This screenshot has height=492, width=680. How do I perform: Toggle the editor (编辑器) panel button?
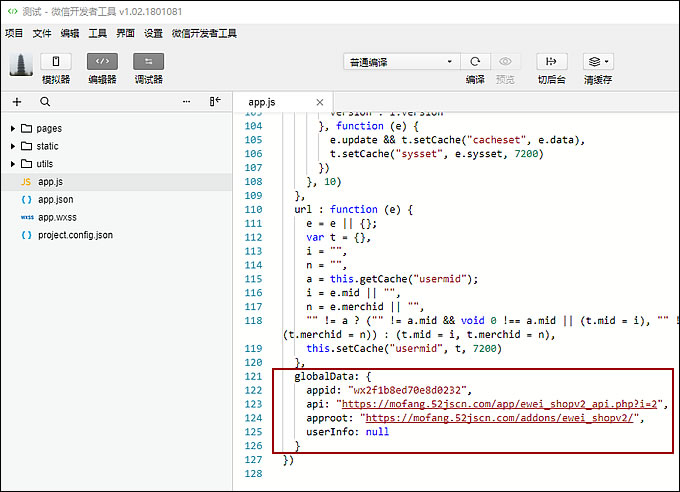[x=102, y=62]
